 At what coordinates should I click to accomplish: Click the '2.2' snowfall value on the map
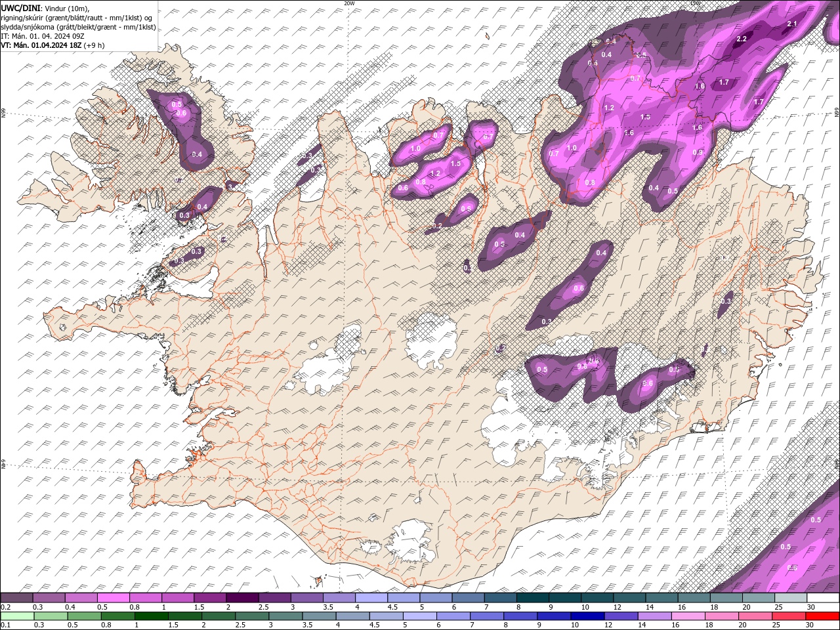[742, 39]
